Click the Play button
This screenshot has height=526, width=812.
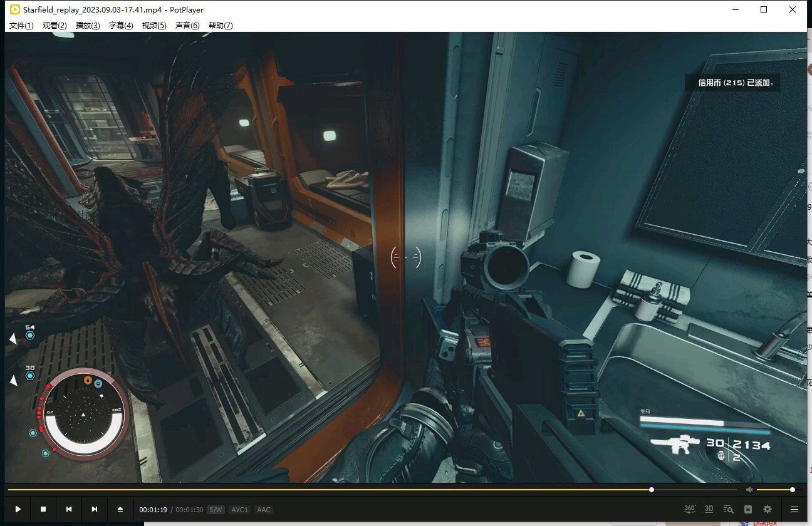pyautogui.click(x=18, y=509)
